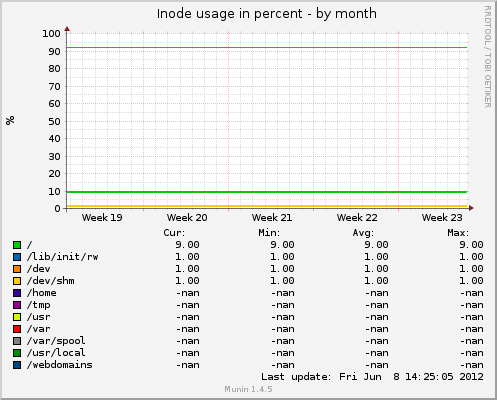The image size is (497, 400).
Task: Click the yellow line at 1 percent
Action: (267, 206)
